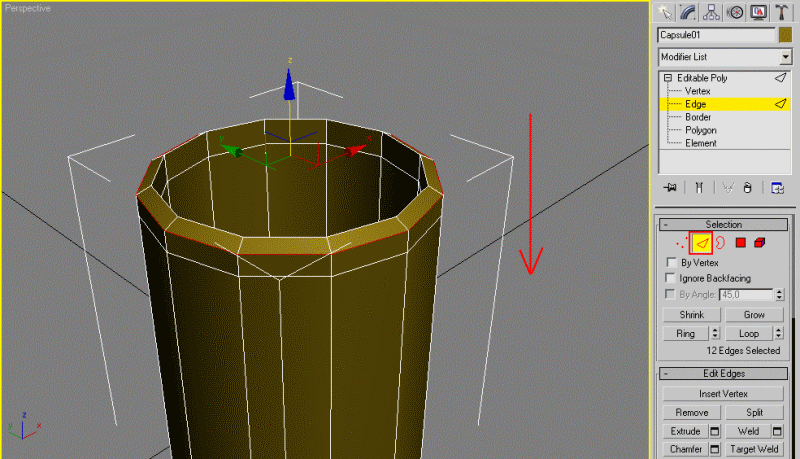
Task: Click the Grow selection button
Action: 754,315
